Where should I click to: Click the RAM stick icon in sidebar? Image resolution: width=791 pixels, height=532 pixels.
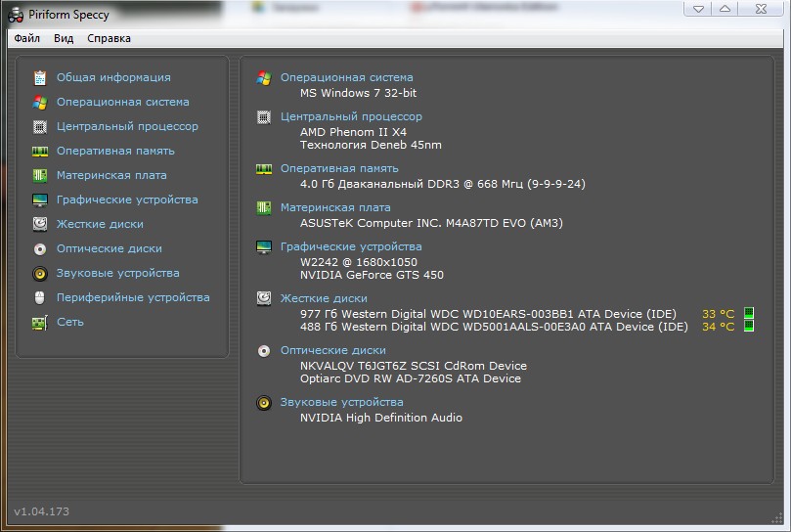click(39, 151)
